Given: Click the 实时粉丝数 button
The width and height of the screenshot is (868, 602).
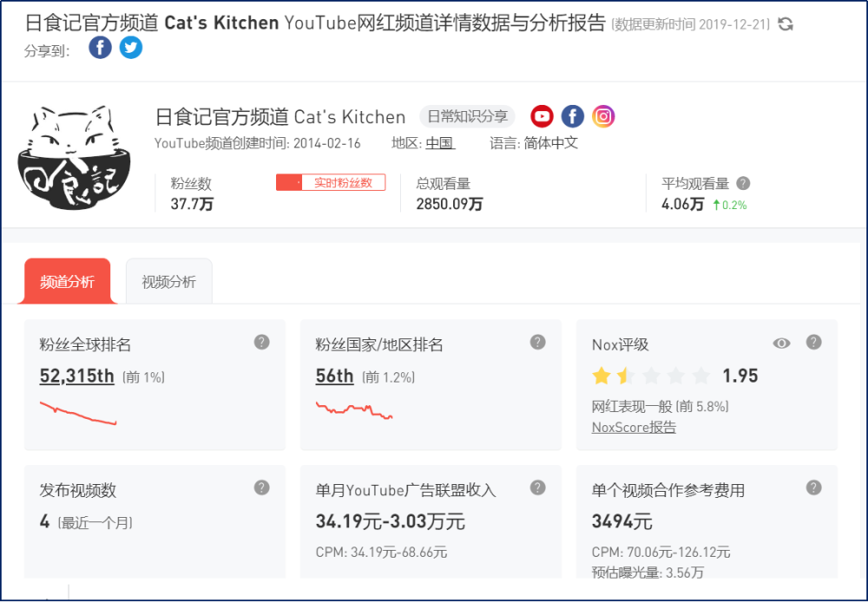Looking at the screenshot, I should click(331, 182).
